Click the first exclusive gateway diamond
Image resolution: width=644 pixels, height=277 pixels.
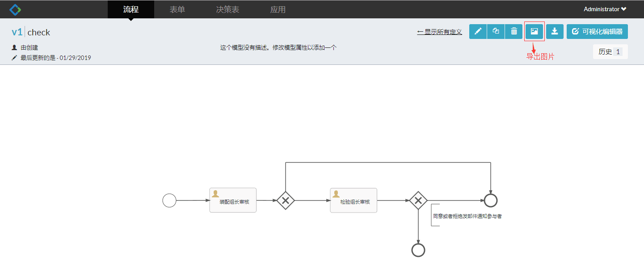(x=285, y=200)
